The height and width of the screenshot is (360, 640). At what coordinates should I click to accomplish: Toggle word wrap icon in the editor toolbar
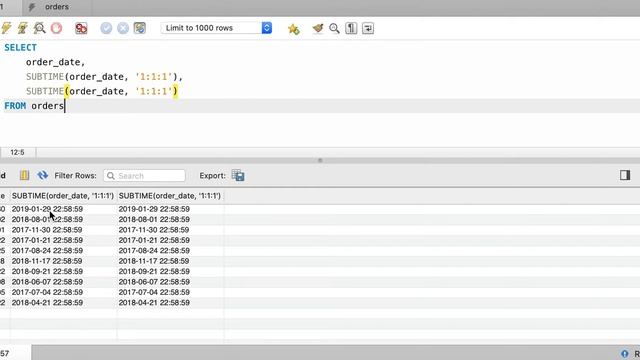[368, 28]
